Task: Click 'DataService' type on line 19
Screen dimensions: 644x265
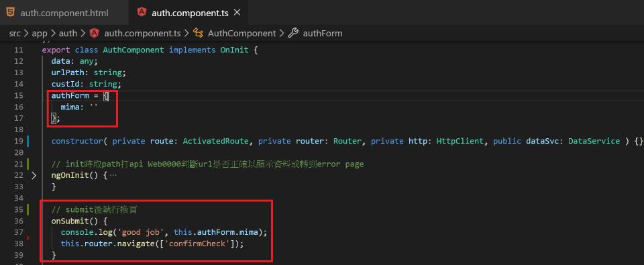Action: point(594,141)
